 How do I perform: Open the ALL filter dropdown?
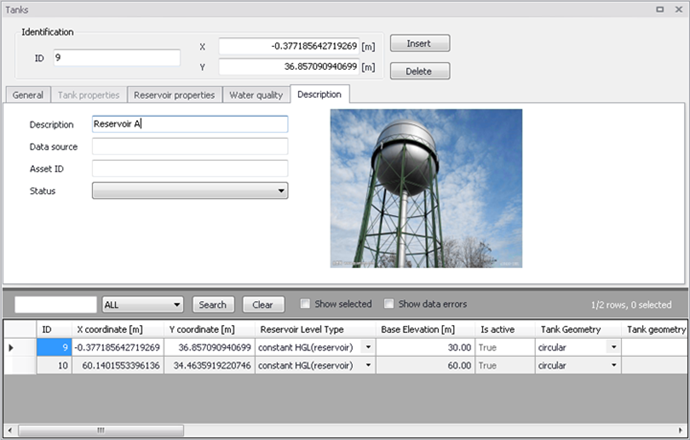click(x=143, y=304)
